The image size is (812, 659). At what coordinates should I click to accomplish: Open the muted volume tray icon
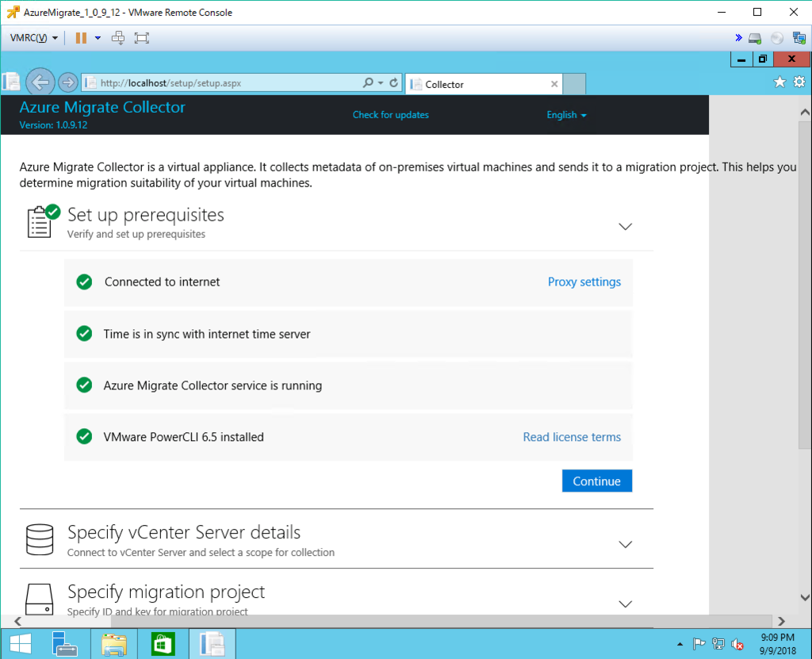737,645
